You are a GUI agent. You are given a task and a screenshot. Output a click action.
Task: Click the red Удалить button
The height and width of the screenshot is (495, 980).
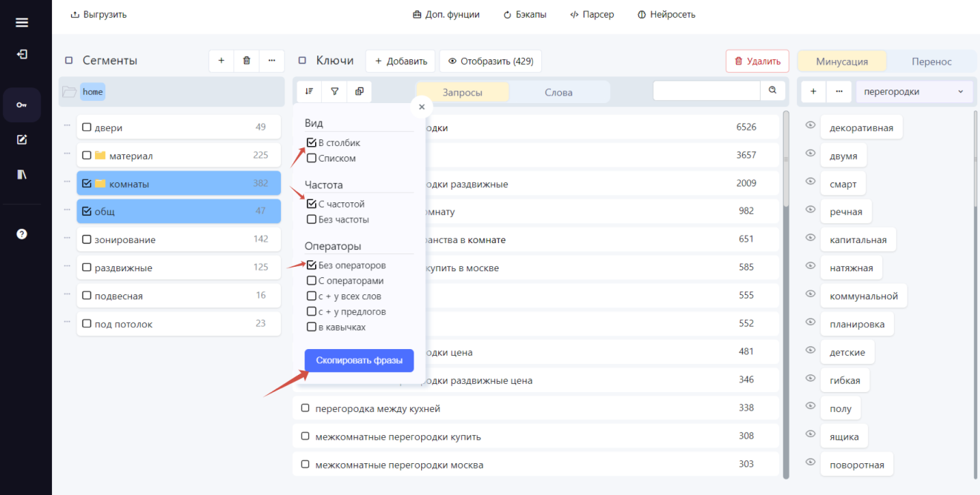coord(757,62)
